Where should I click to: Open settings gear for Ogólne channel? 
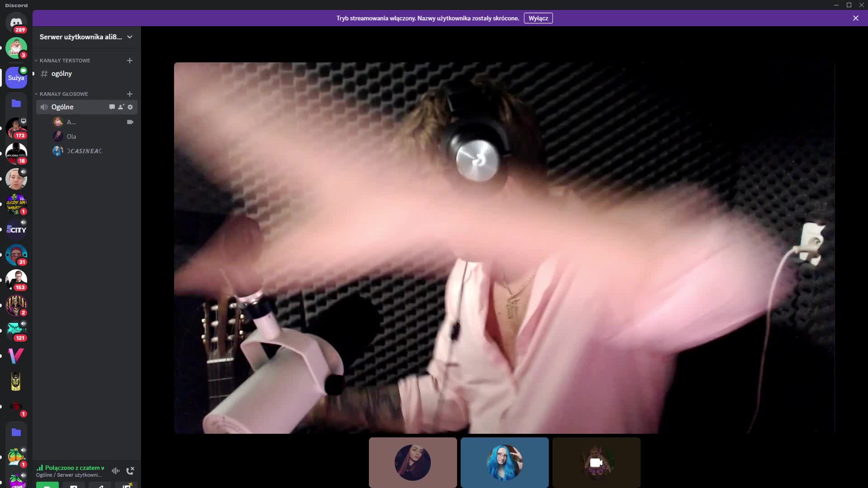click(130, 107)
